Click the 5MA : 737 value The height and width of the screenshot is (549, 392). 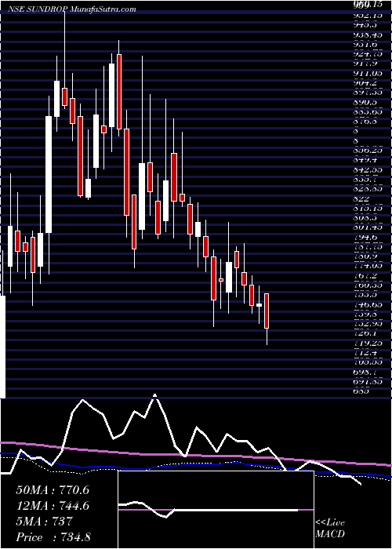[44, 522]
